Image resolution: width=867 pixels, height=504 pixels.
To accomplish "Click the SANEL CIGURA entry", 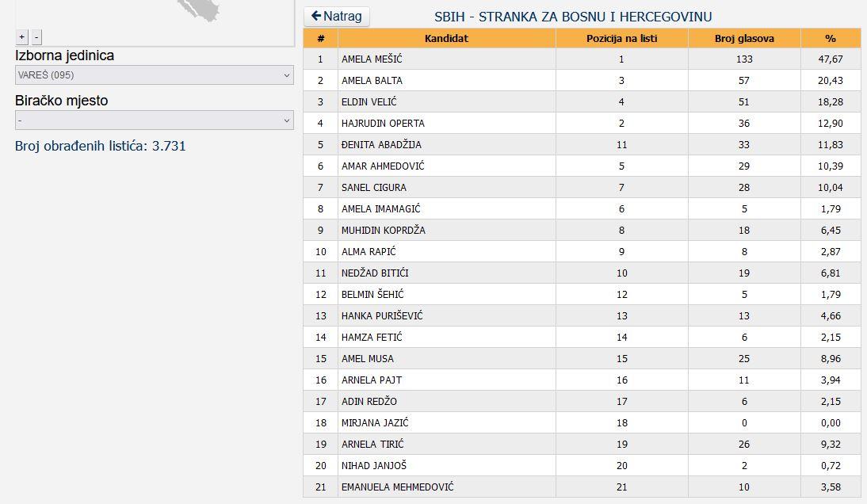I will [x=373, y=188].
